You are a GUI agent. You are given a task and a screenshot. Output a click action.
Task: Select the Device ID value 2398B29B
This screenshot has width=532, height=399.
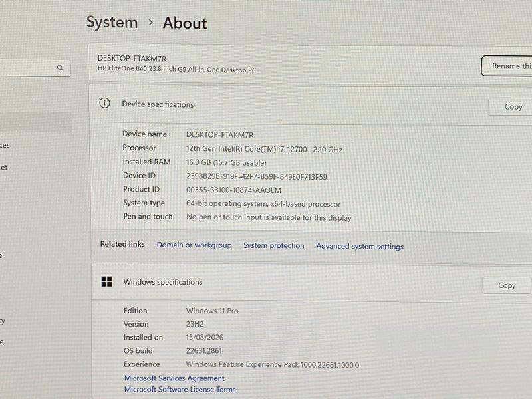pos(257,176)
